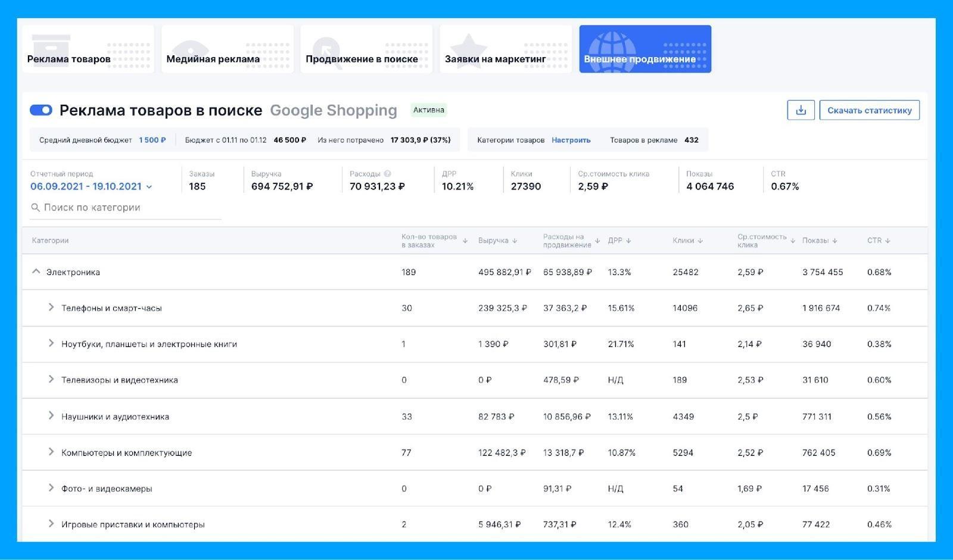Viewport: 953px width, 560px height.
Task: Sort by ДРР column arrow
Action: pos(628,241)
